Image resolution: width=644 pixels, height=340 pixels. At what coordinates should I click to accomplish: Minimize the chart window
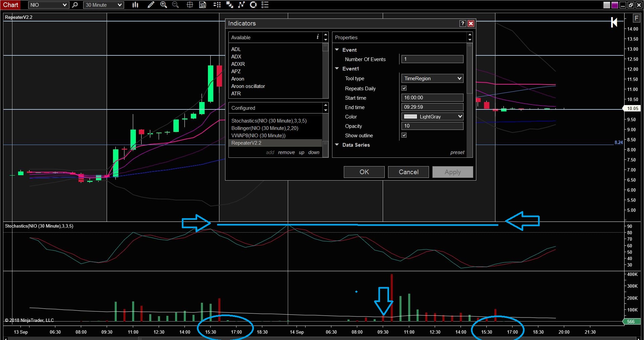[623, 5]
